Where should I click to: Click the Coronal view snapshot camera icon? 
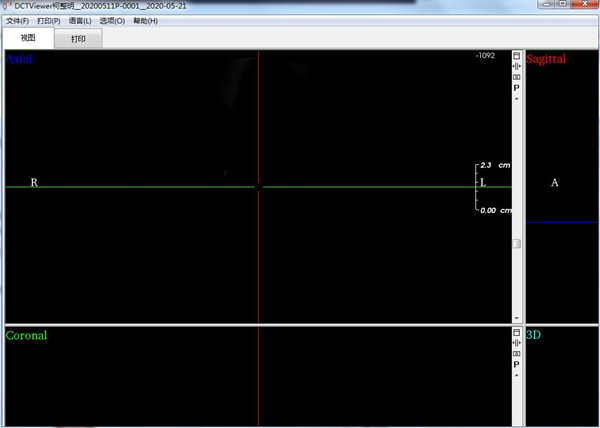(517, 353)
